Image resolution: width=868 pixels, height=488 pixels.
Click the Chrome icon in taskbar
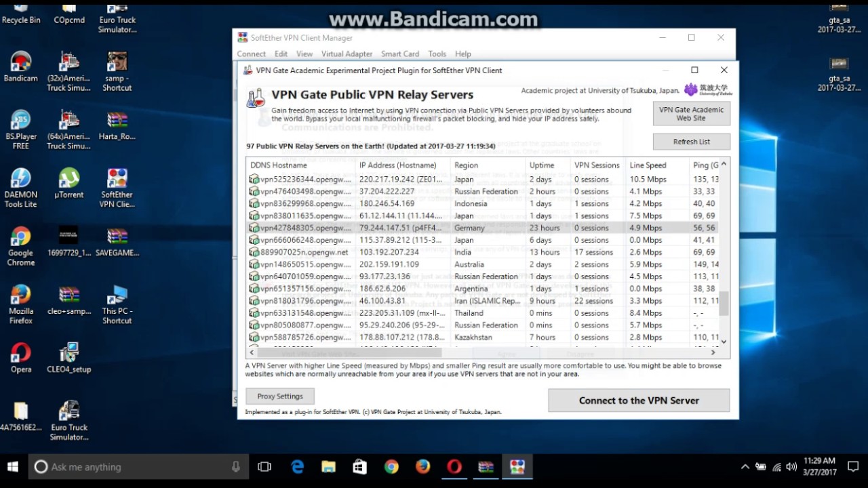(x=391, y=466)
